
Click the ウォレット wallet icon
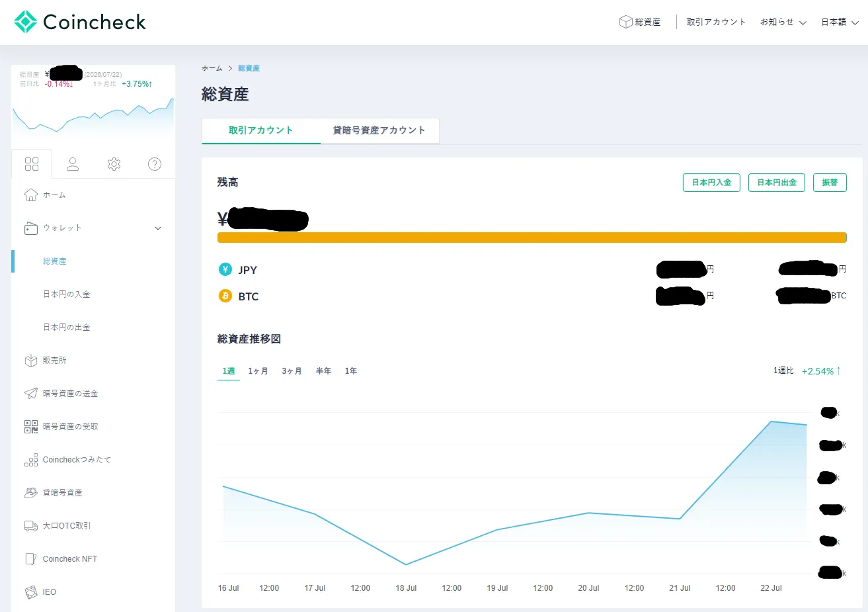coord(31,228)
